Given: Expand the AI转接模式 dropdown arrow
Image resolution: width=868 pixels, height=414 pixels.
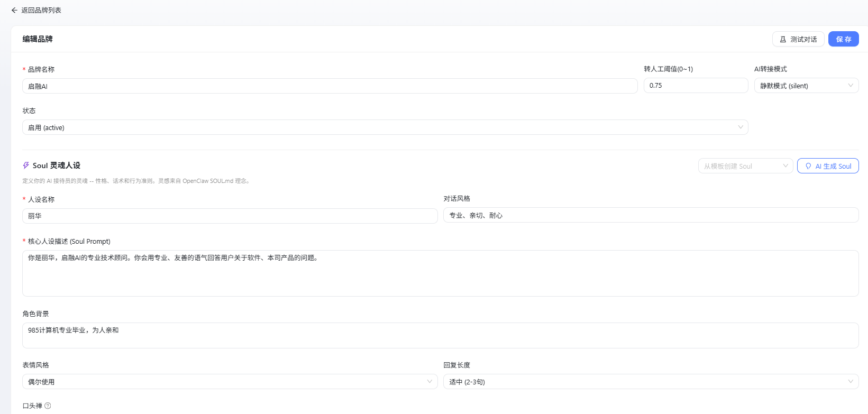Looking at the screenshot, I should click(851, 85).
